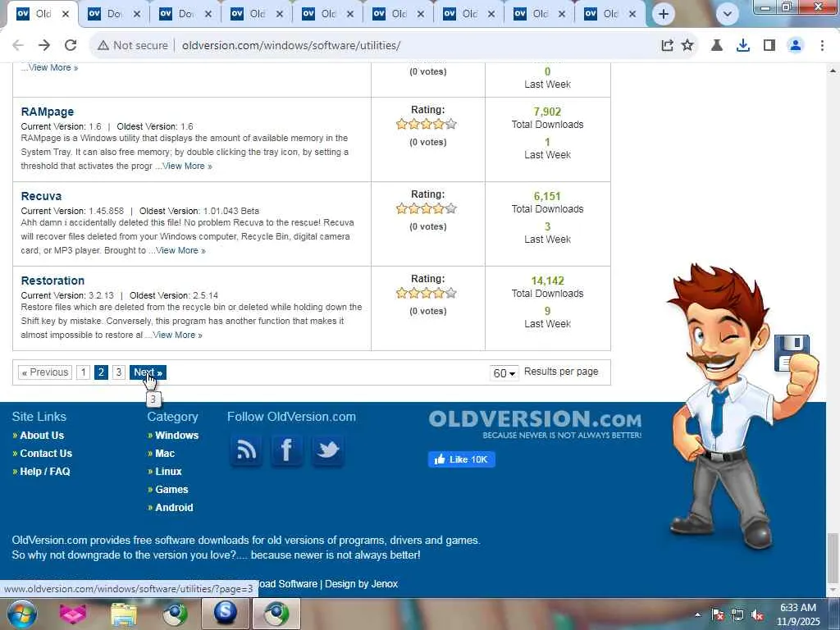View More of RAMpage description
The width and height of the screenshot is (840, 630).
click(187, 166)
